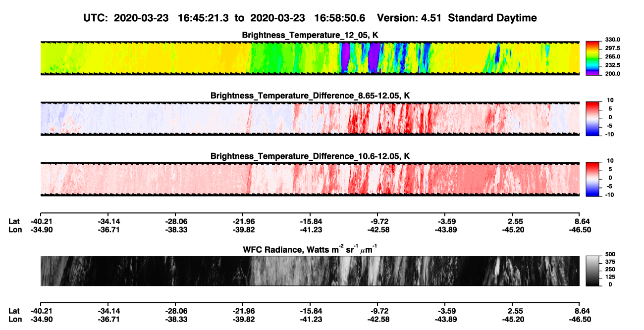Click the Standard Daytime label
644x330 pixels.
491,18
